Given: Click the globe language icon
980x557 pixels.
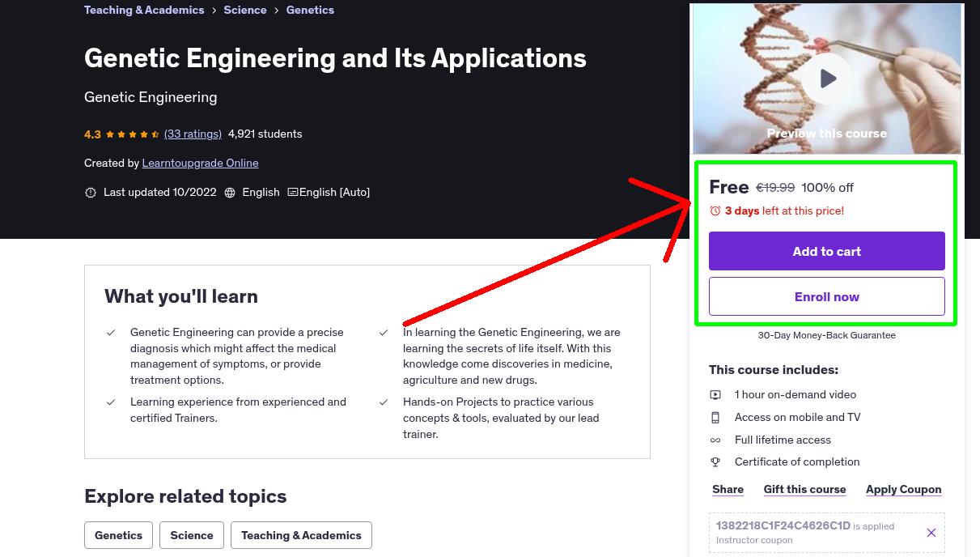Looking at the screenshot, I should [230, 193].
